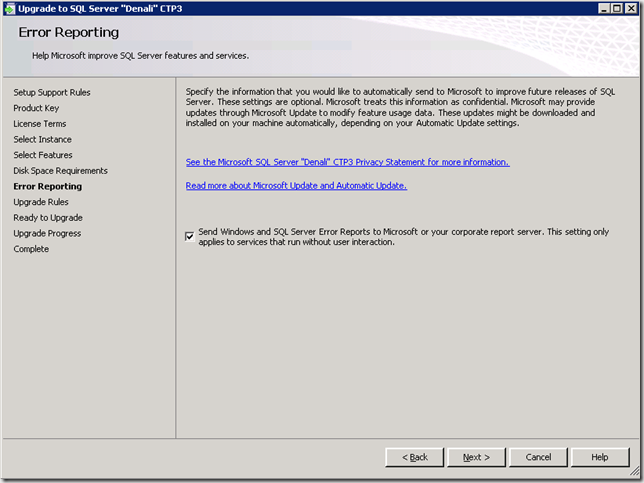Select the Error Reporting step
Screen dimensions: 644x483
[48, 186]
